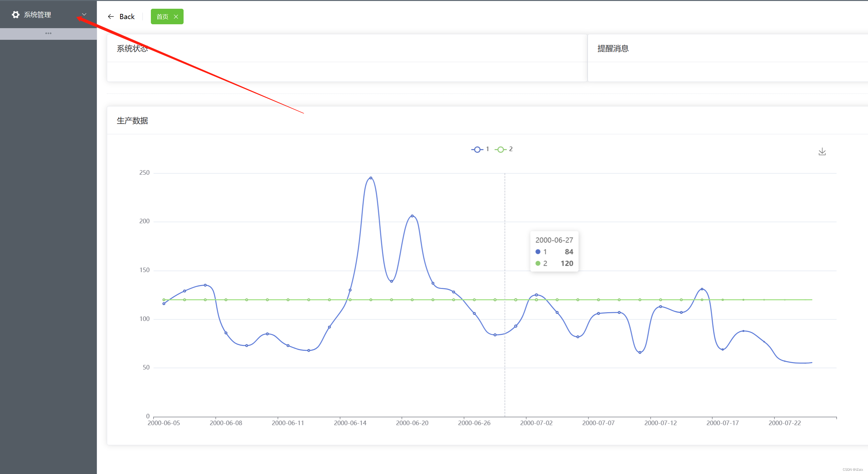Click the blue peak data point near 250
Viewport: 868px width, 474px height.
pos(371,178)
